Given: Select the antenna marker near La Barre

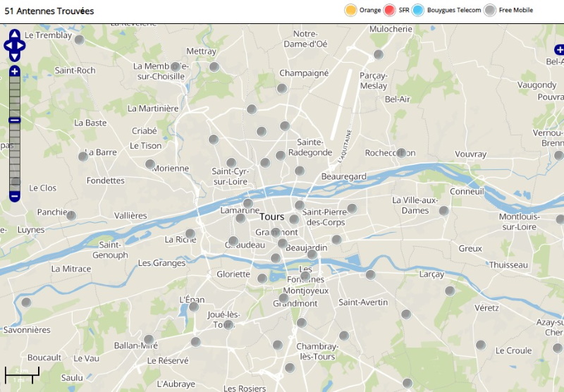Looking at the screenshot, I should [82, 156].
